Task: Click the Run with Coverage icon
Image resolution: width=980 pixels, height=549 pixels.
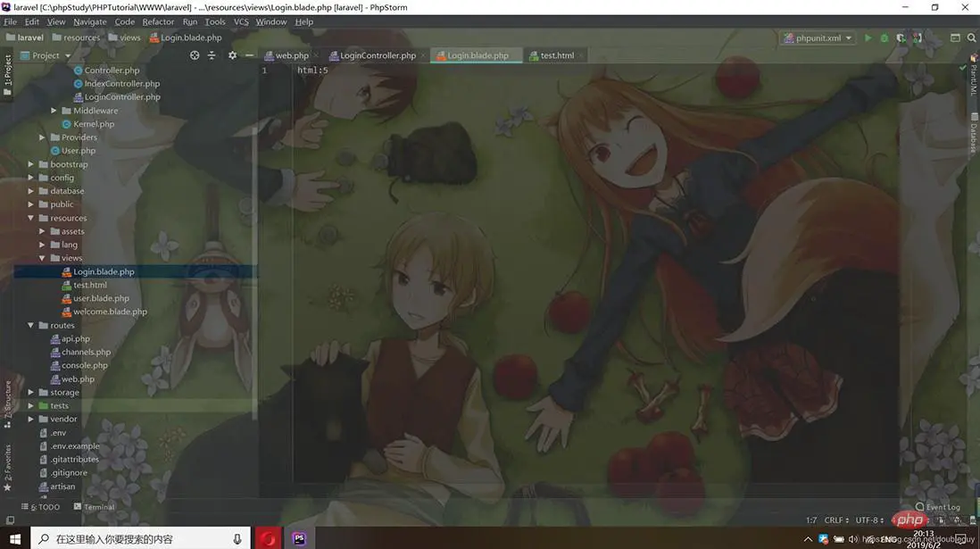Action: (901, 38)
